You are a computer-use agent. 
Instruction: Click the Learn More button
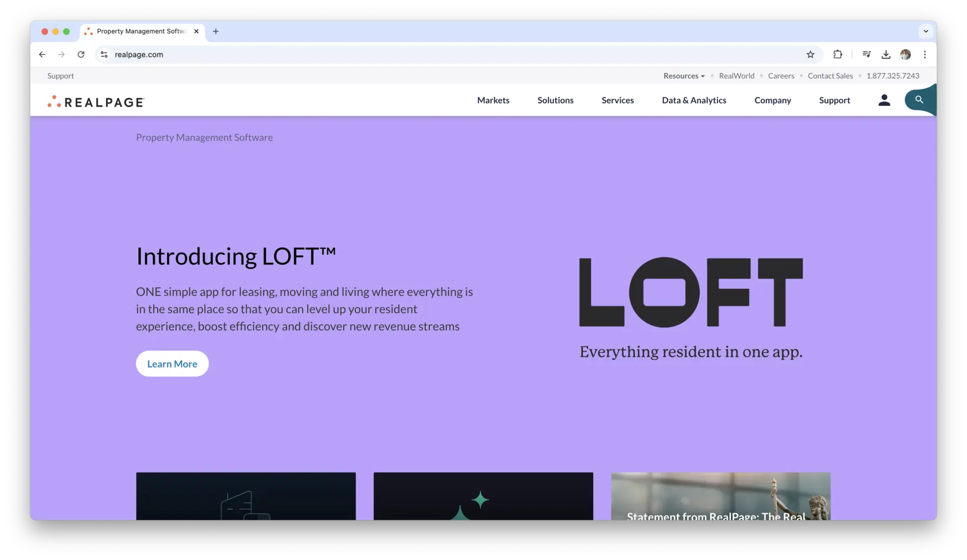click(172, 363)
